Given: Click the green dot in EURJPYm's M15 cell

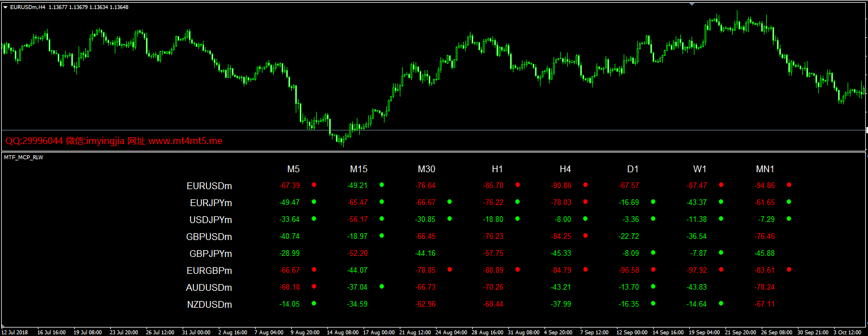Looking at the screenshot, I should tap(382, 202).
